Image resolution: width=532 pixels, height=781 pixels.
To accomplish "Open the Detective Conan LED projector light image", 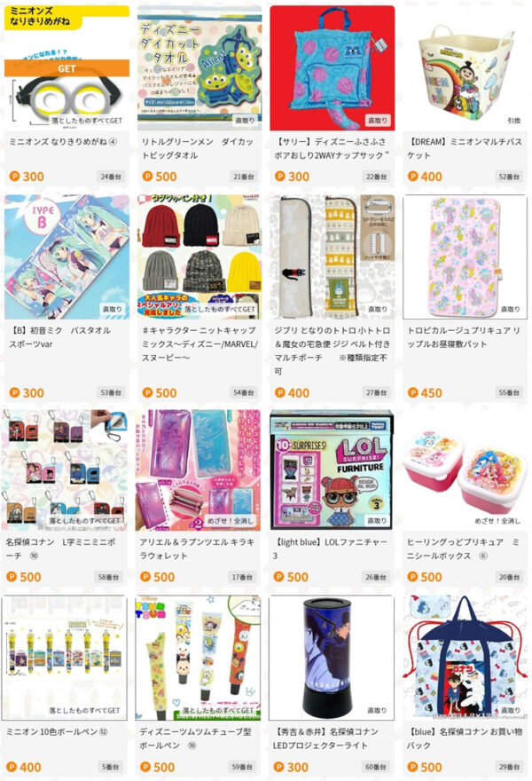I will click(x=332, y=658).
